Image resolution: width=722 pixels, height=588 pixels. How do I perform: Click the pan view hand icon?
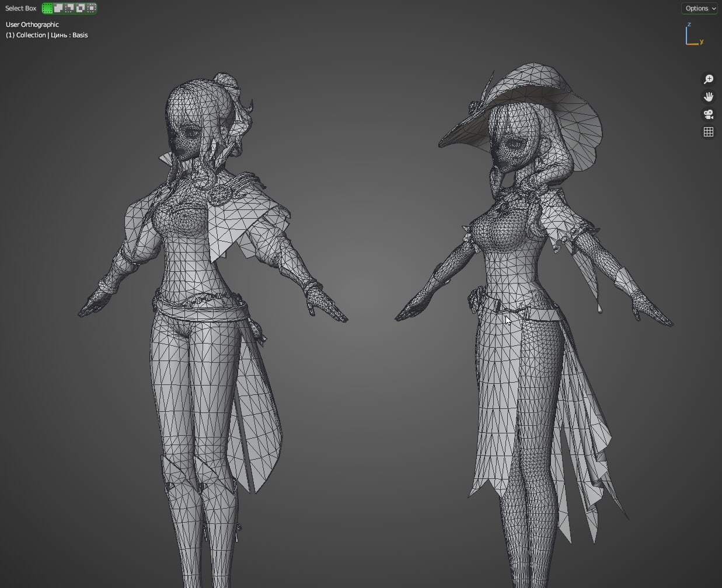tap(709, 97)
